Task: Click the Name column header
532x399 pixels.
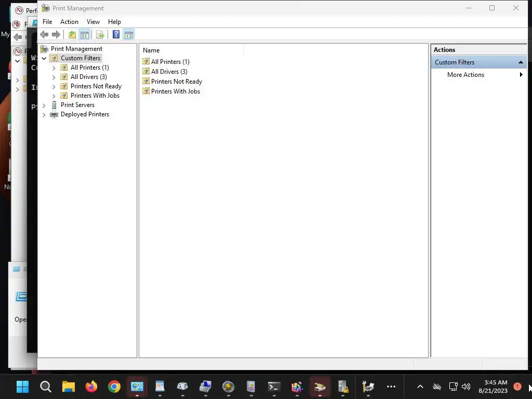Action: pyautogui.click(x=192, y=50)
